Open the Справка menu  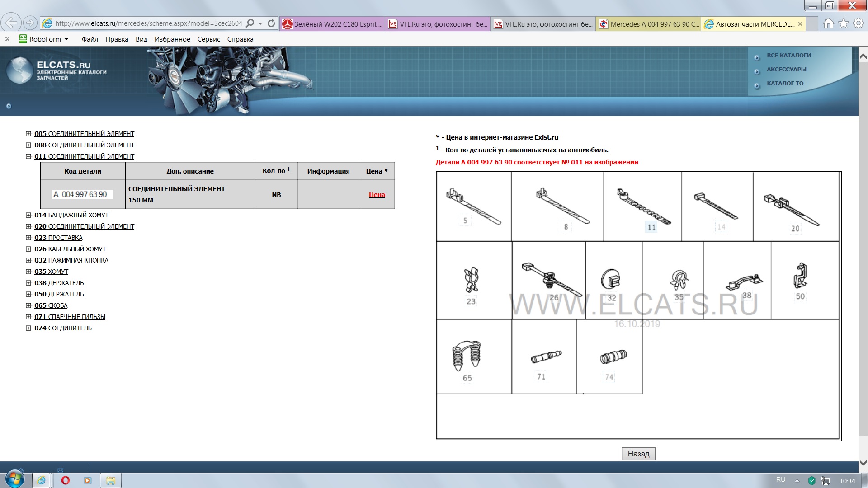click(x=240, y=39)
